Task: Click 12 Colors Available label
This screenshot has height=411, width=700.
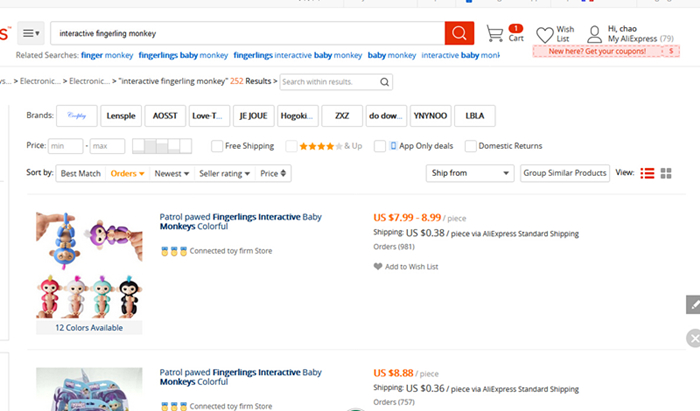Action: pyautogui.click(x=89, y=328)
